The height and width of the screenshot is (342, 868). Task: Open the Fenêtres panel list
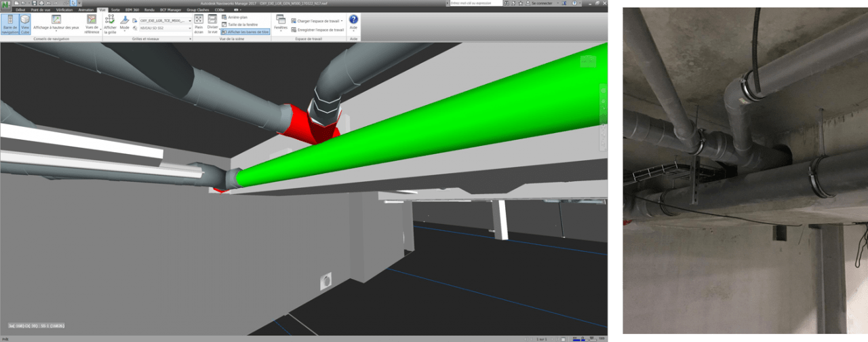281,23
